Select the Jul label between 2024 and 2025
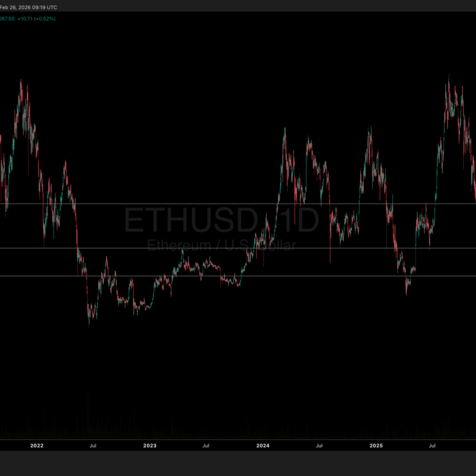 tap(319, 446)
